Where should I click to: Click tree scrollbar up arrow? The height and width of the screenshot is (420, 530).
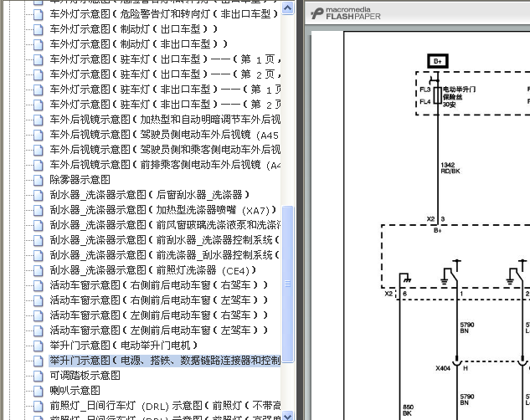coord(288,8)
